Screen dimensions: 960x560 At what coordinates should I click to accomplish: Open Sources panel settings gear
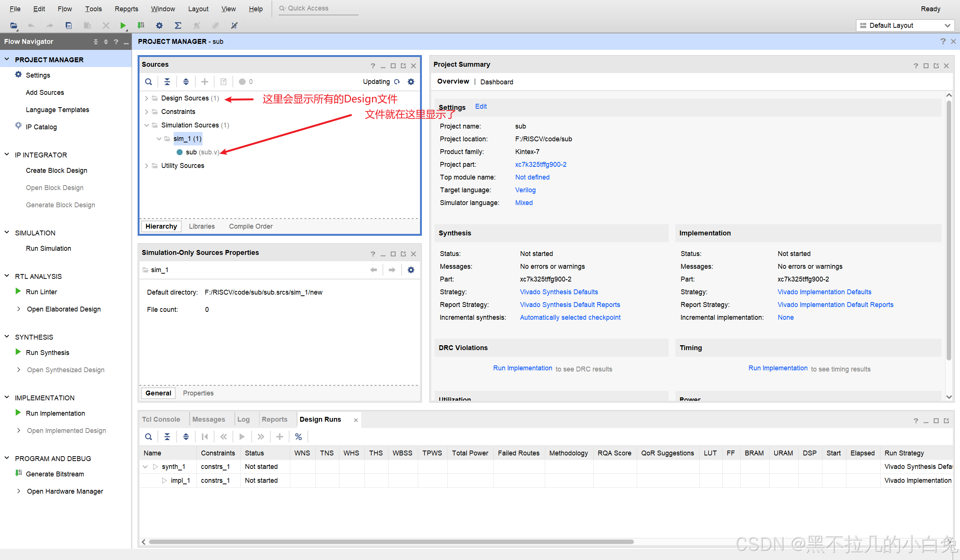pos(411,82)
